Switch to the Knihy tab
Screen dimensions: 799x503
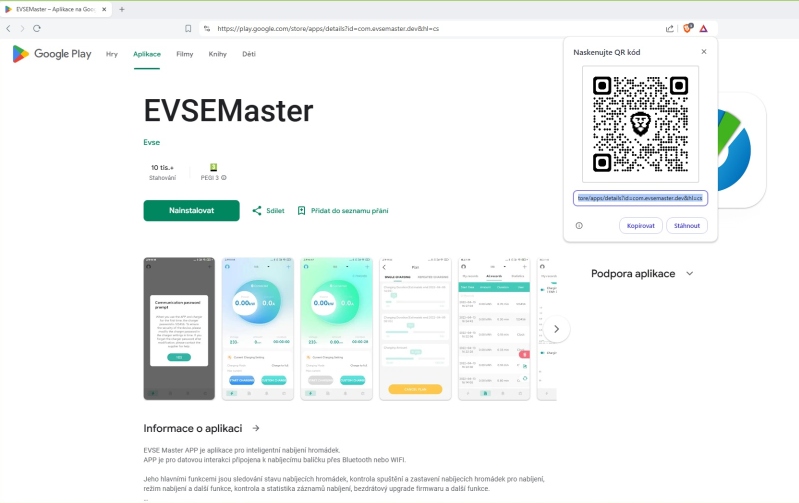click(x=218, y=54)
